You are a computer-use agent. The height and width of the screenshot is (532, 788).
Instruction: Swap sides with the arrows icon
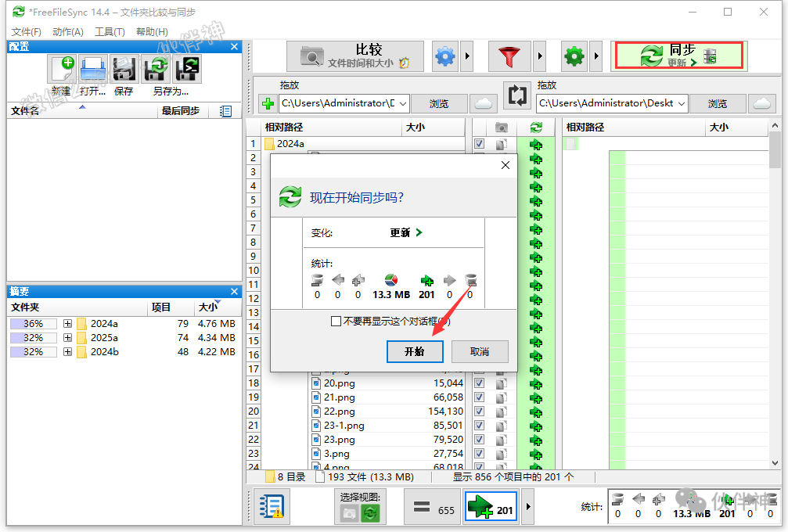pos(517,95)
